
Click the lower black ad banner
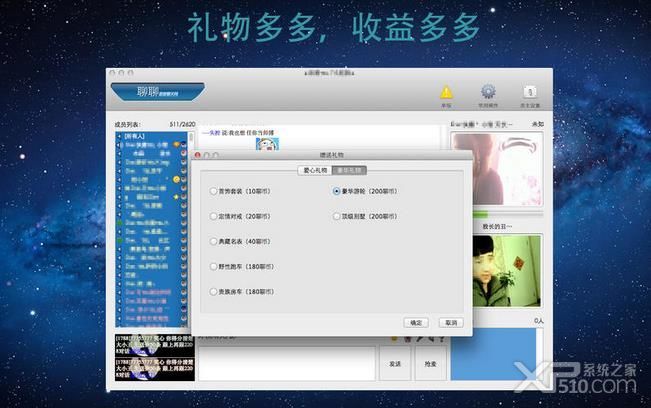pos(154,369)
